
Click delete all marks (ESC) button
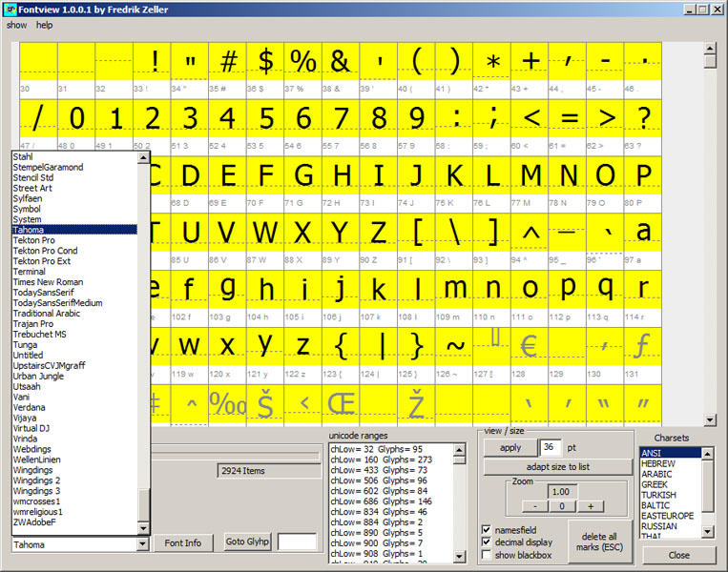[x=599, y=541]
